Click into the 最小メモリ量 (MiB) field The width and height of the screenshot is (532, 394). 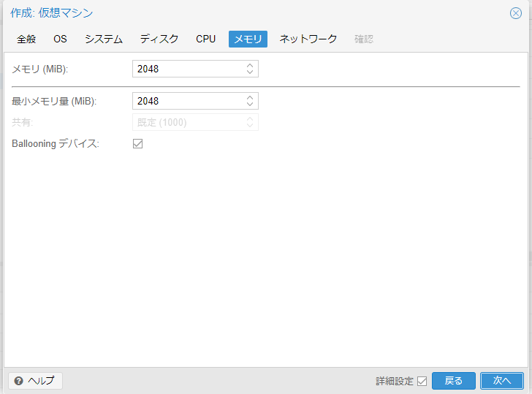pos(188,102)
